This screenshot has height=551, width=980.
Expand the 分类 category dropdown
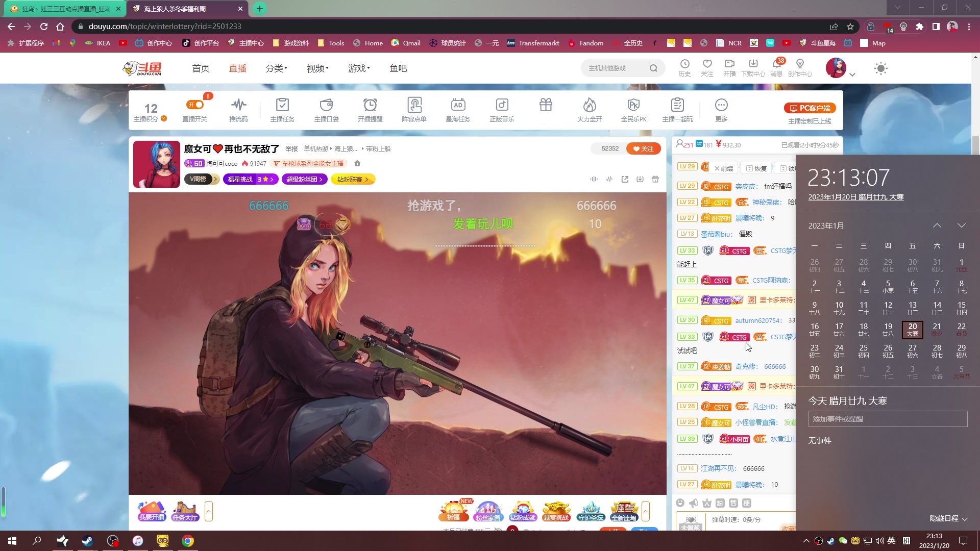pos(276,68)
